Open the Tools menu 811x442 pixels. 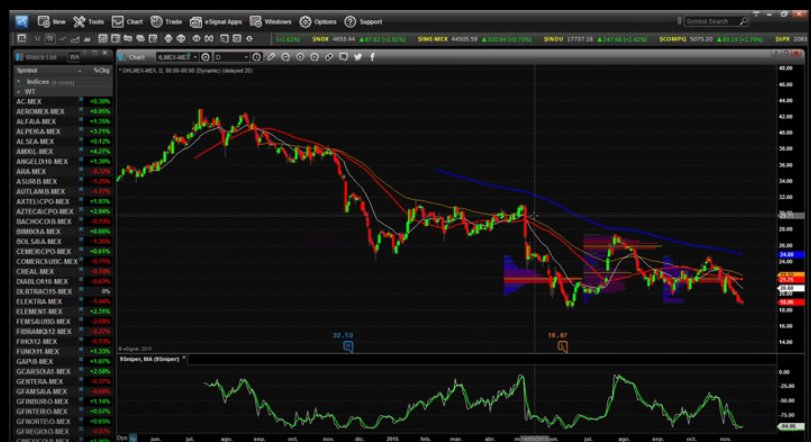coord(88,22)
